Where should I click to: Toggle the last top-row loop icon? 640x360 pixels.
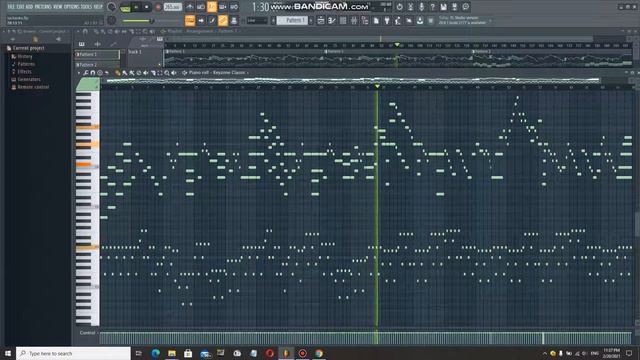tap(234, 7)
